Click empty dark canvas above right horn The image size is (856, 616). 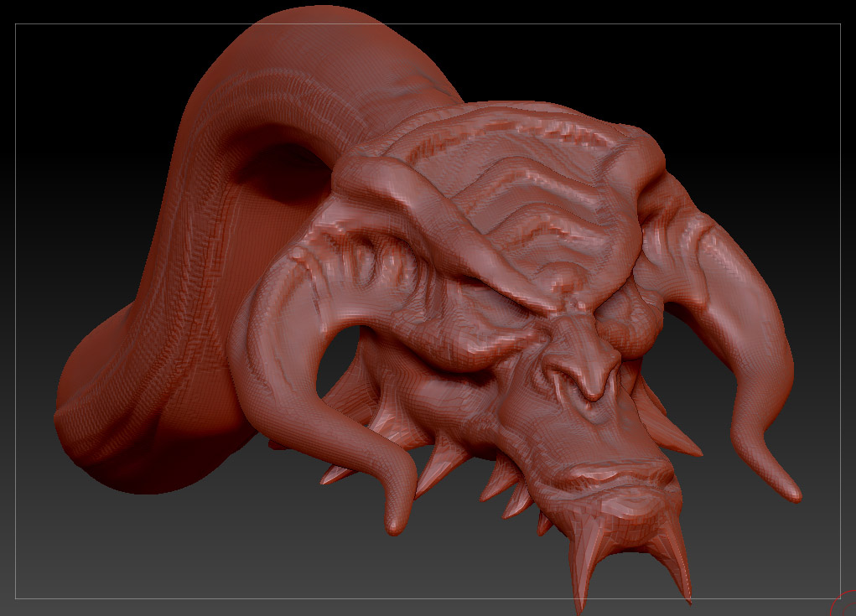point(765,109)
